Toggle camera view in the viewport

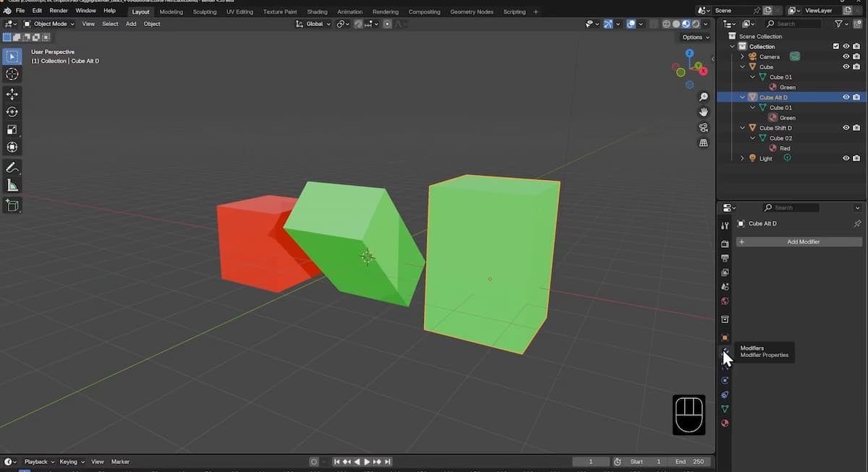tap(703, 127)
